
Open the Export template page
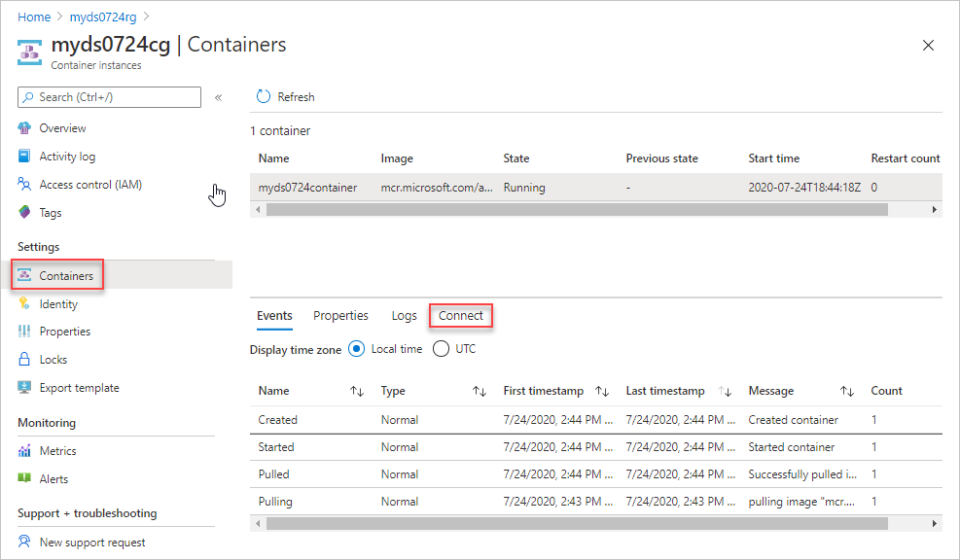pos(78,387)
